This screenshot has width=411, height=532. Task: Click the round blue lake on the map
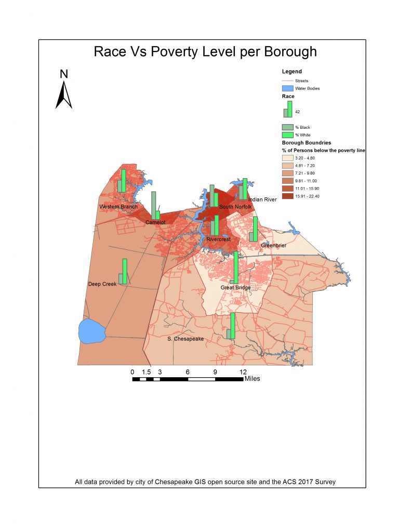92,331
